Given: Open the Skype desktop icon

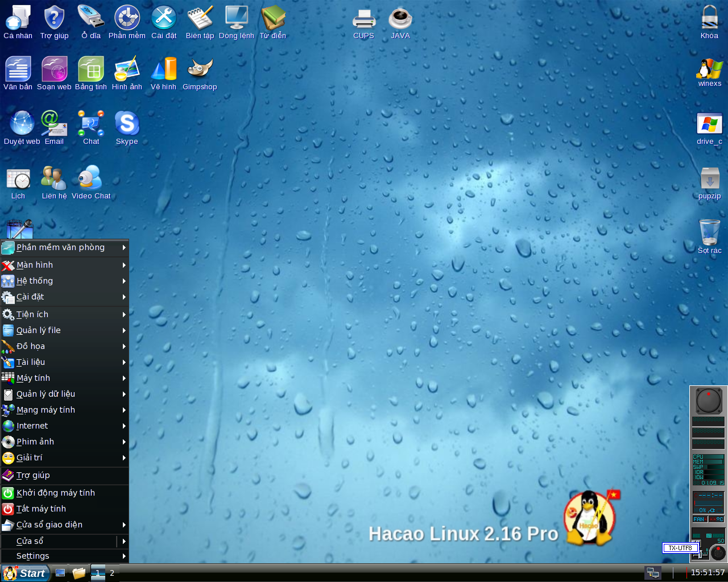Looking at the screenshot, I should (127, 124).
